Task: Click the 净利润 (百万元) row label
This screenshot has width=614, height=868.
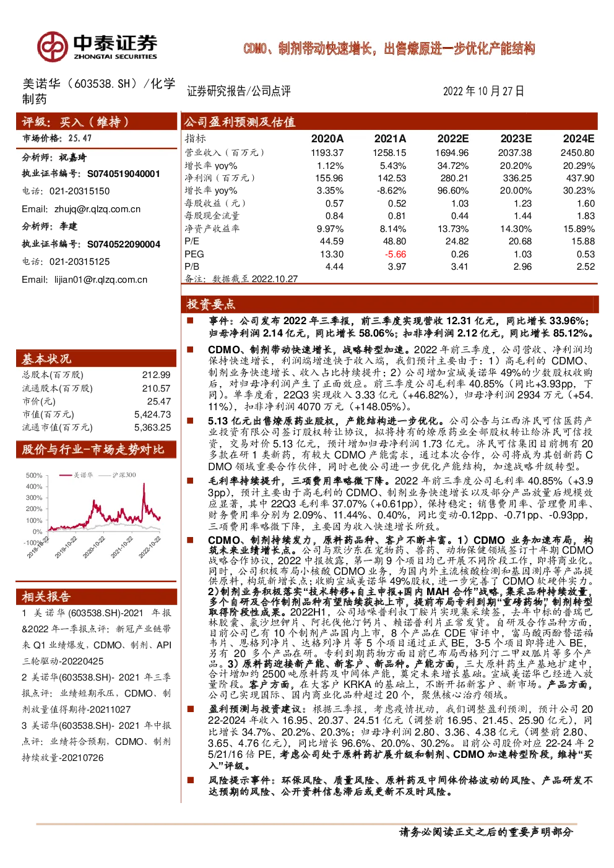Action: [x=219, y=178]
